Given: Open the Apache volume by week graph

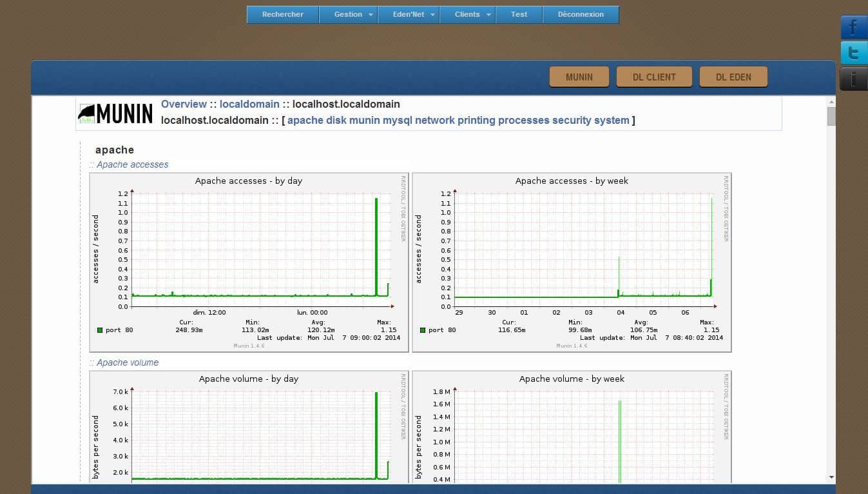Looking at the screenshot, I should click(572, 427).
